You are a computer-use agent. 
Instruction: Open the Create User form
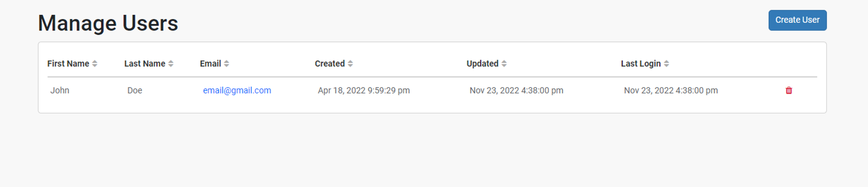coord(797,20)
